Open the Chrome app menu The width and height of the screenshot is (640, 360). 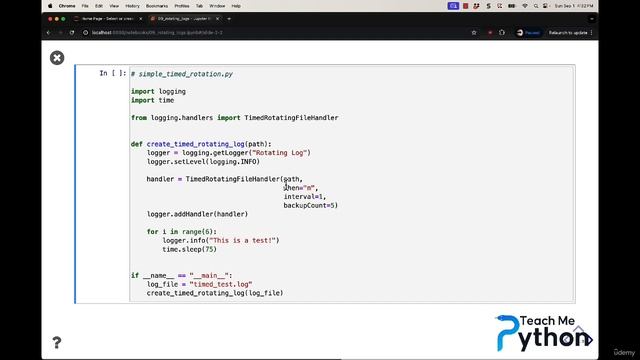pos(67,6)
